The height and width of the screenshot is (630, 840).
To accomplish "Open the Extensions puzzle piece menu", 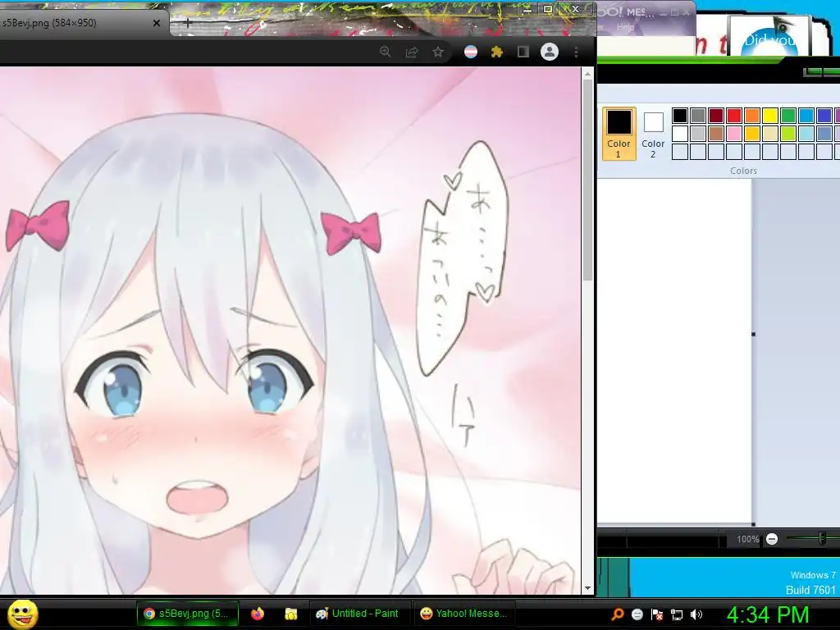I will tap(496, 52).
